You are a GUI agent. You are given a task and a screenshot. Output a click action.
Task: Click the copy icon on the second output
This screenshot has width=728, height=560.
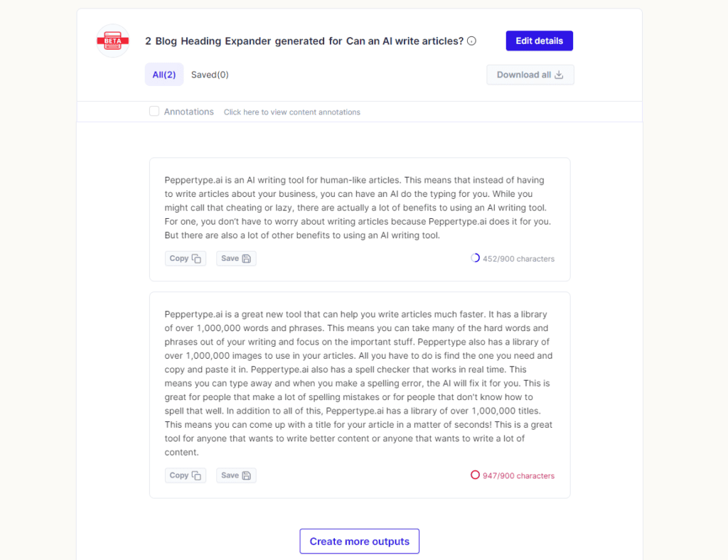(x=196, y=475)
